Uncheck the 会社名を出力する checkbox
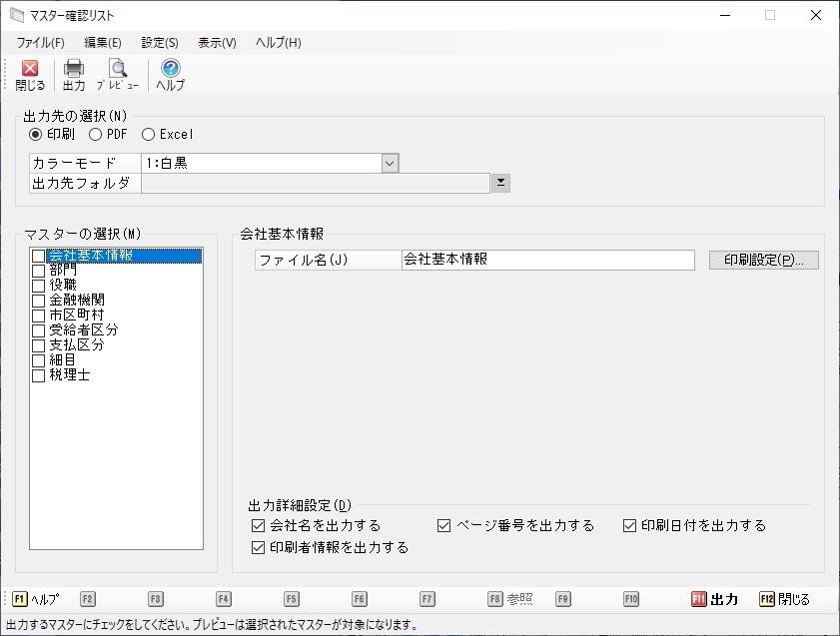 pyautogui.click(x=259, y=525)
